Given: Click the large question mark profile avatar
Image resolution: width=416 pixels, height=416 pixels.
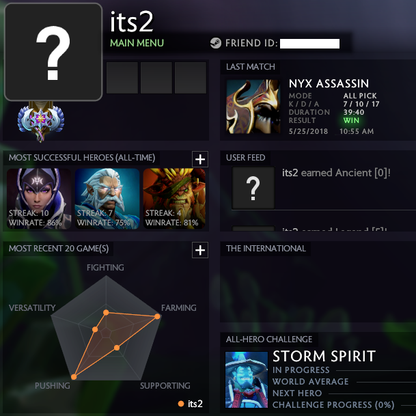Looking at the screenshot, I should pos(53,52).
